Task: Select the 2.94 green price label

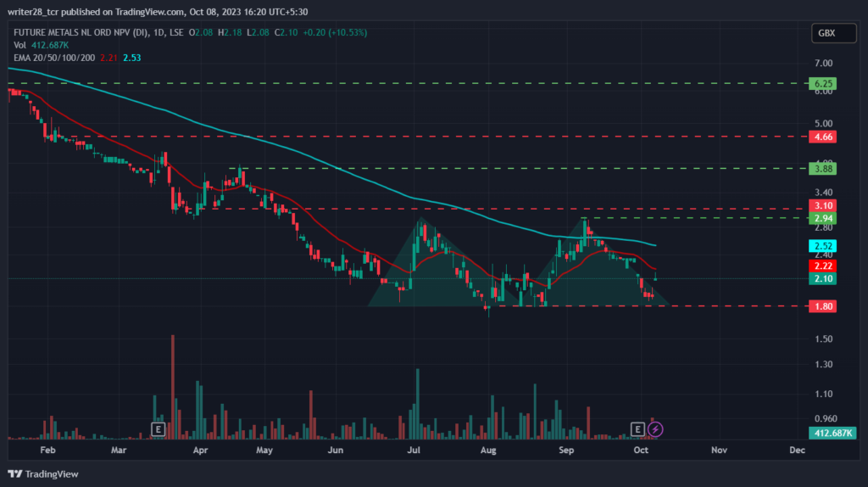Action: (822, 218)
